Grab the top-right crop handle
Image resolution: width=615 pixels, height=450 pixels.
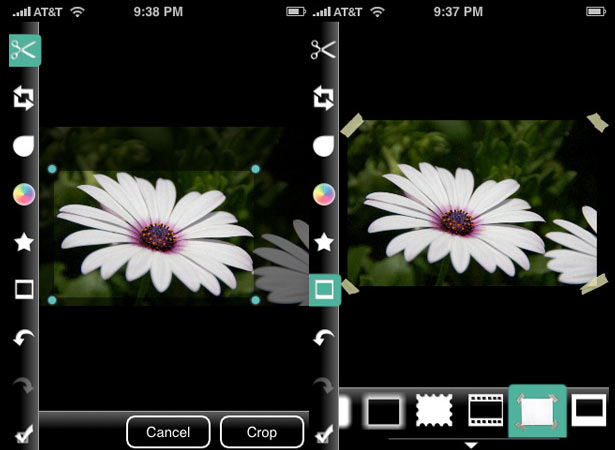tap(255, 169)
